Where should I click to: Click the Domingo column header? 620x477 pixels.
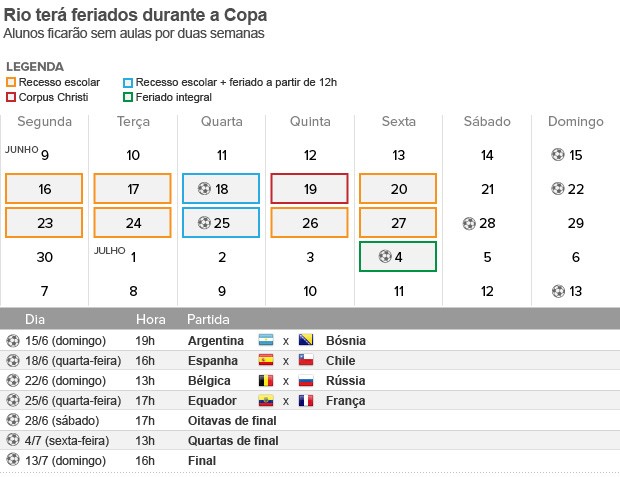pos(575,122)
